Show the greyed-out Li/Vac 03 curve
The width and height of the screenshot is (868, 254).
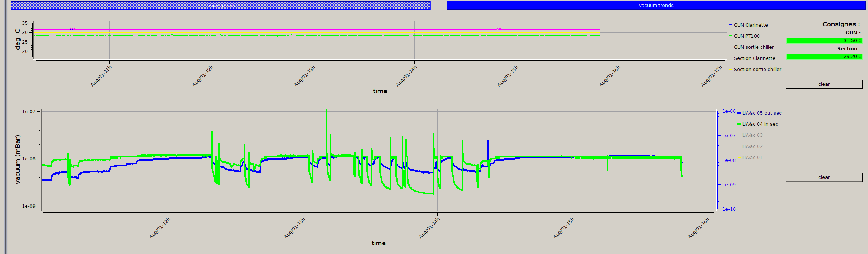(x=752, y=135)
